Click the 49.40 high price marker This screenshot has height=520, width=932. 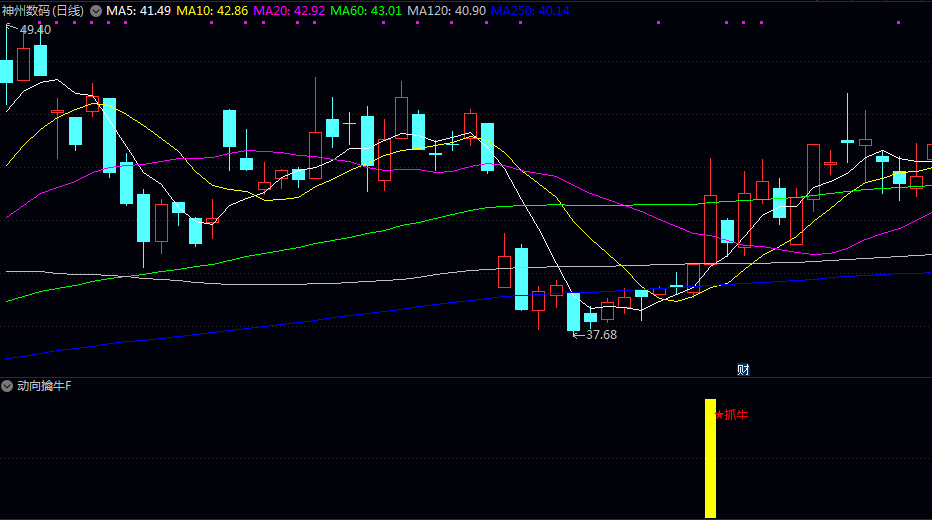coord(35,30)
